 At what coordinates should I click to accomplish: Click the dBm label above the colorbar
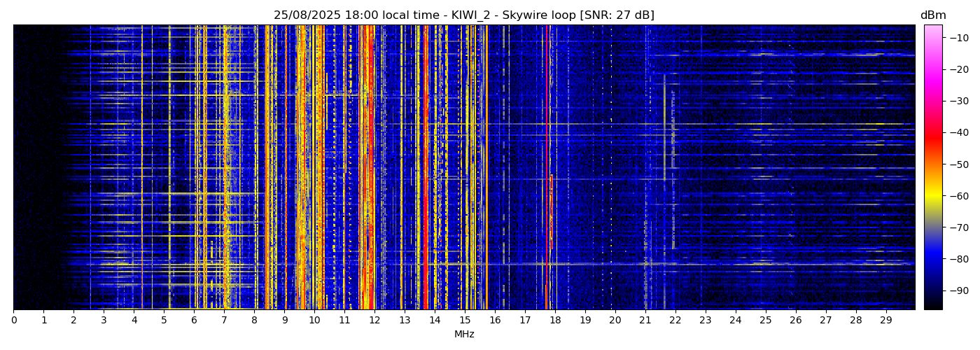932,15
